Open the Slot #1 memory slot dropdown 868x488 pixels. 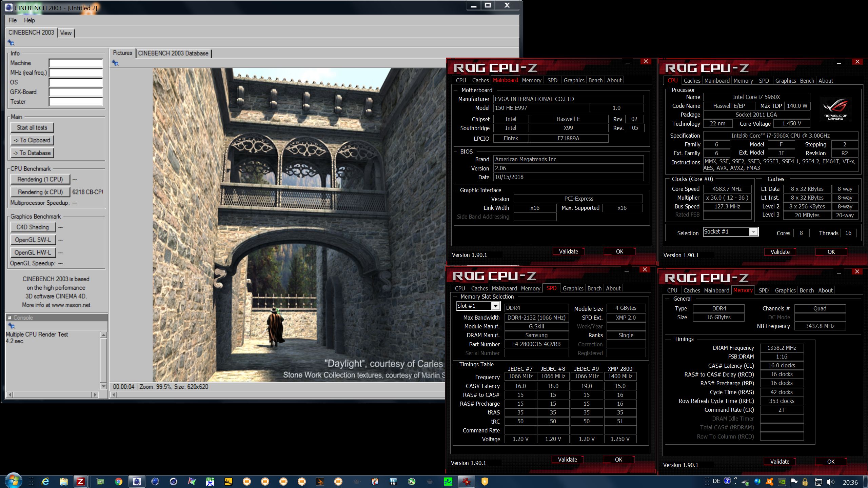(x=496, y=306)
